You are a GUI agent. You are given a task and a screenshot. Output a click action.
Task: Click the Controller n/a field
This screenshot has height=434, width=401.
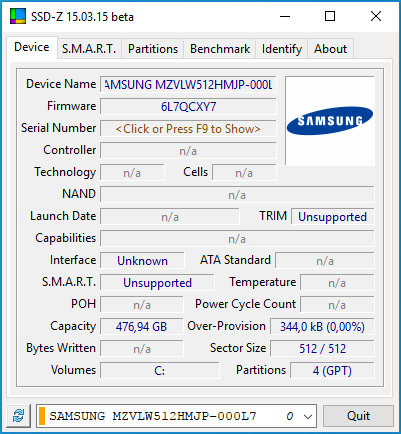[x=188, y=151]
